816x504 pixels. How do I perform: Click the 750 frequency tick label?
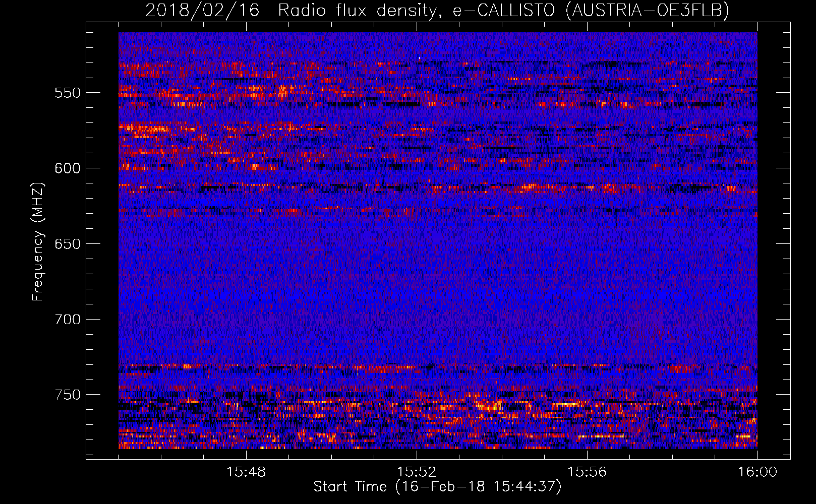point(68,395)
